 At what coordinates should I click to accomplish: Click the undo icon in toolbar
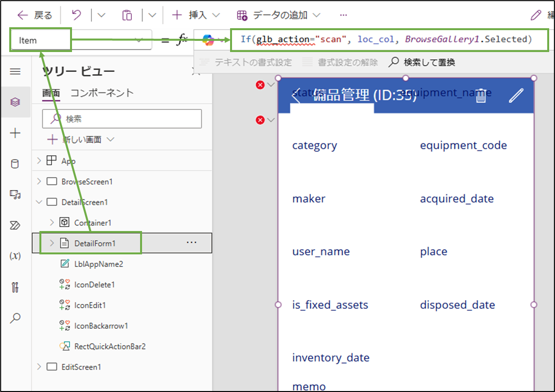[76, 15]
